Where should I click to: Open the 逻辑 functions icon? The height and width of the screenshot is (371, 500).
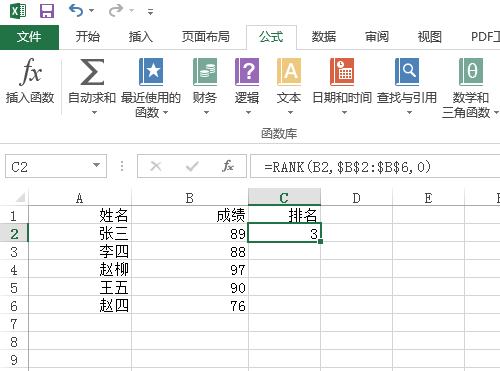[247, 72]
